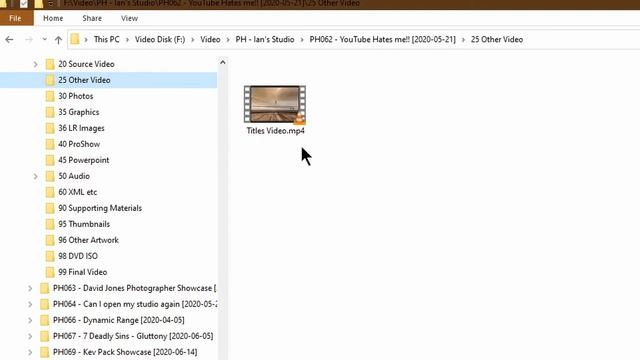Toggle checkmark icon in quick access toolbar
The width and height of the screenshot is (640, 360).
pyautogui.click(x=24, y=4)
